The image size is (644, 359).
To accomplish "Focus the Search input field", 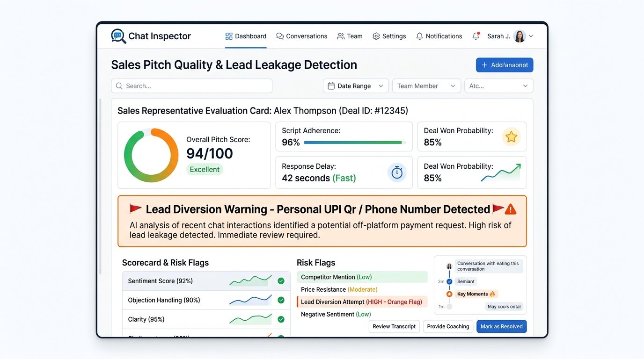I will (x=191, y=86).
